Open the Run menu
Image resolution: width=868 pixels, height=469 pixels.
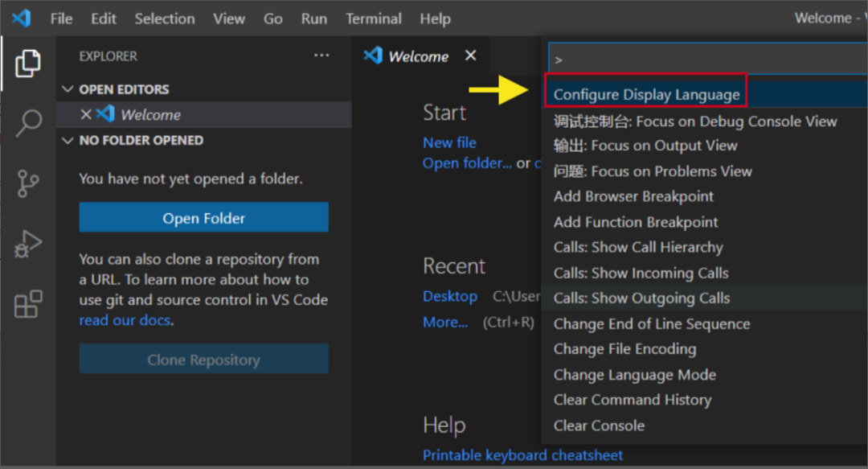tap(314, 19)
